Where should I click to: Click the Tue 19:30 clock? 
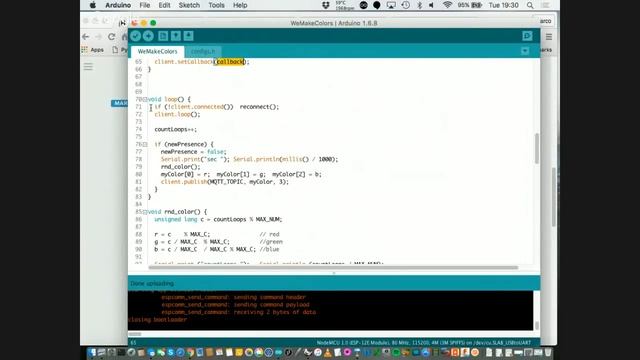click(503, 5)
